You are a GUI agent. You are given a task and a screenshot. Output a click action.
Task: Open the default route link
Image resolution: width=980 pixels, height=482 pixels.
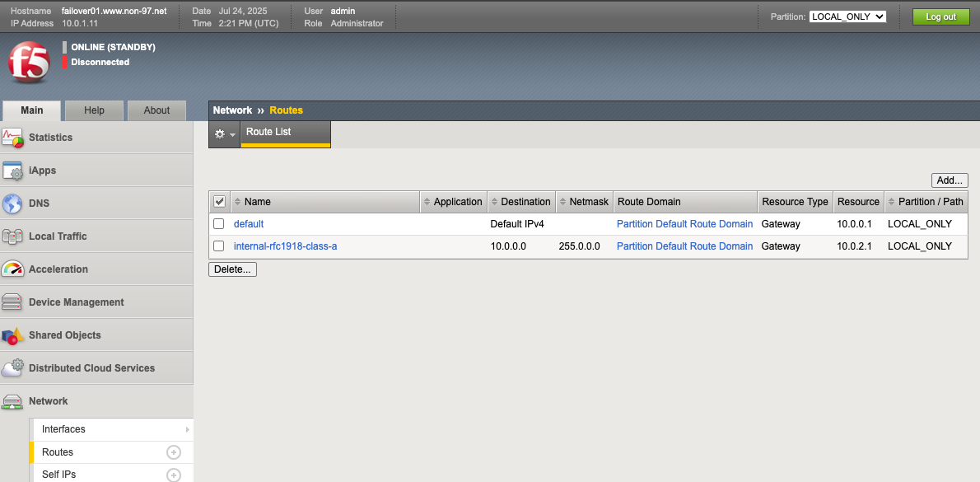coord(249,224)
